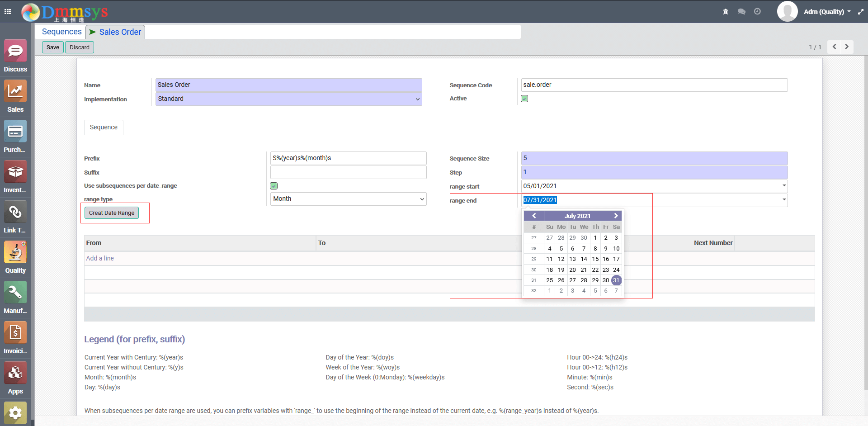868x426 pixels.
Task: Click the user avatar picture
Action: click(787, 12)
